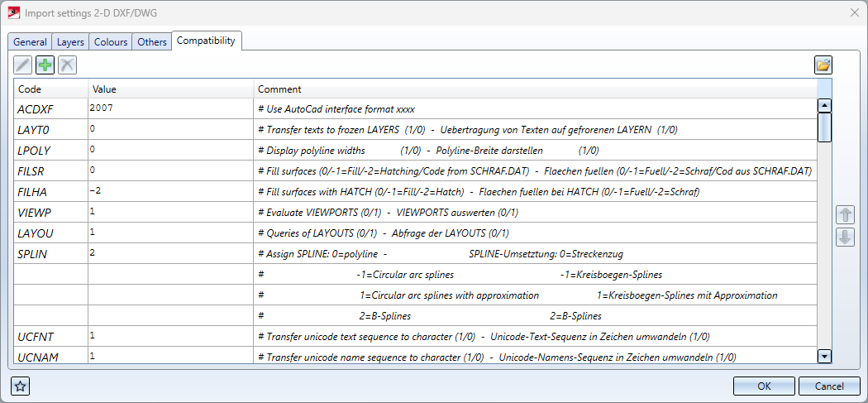Select the ACDXF value 2007 cell

coord(170,108)
